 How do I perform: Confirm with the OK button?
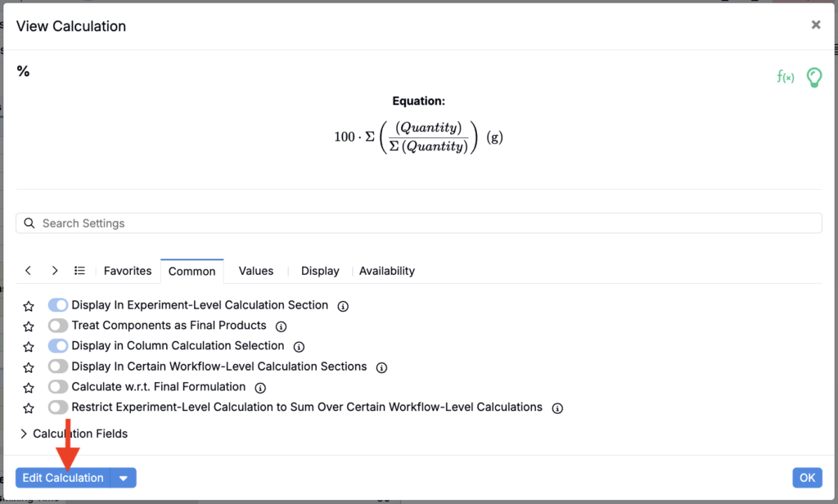coord(807,478)
